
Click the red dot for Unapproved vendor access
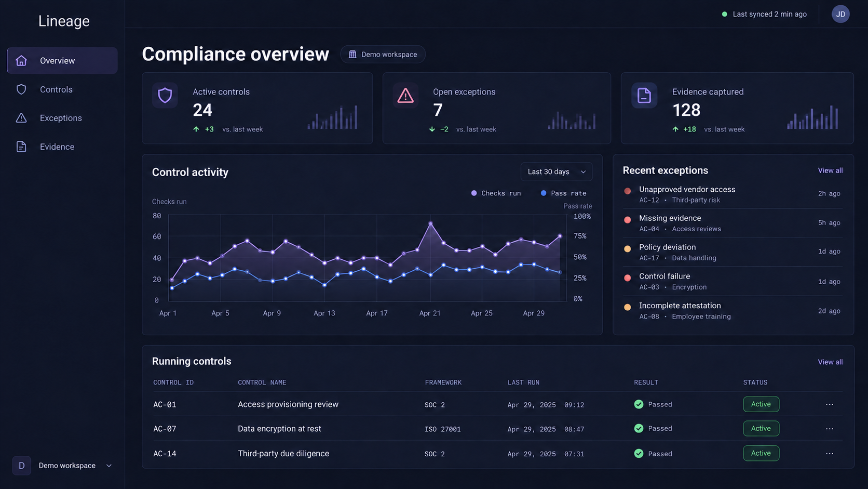click(x=628, y=191)
